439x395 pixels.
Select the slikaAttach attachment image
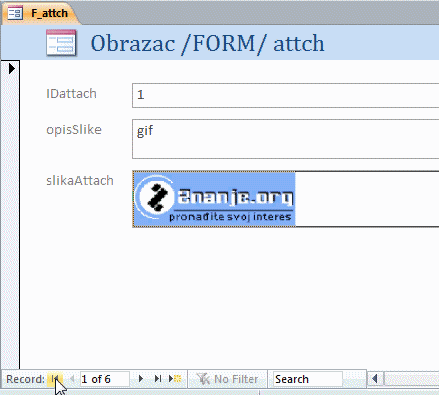coord(214,199)
